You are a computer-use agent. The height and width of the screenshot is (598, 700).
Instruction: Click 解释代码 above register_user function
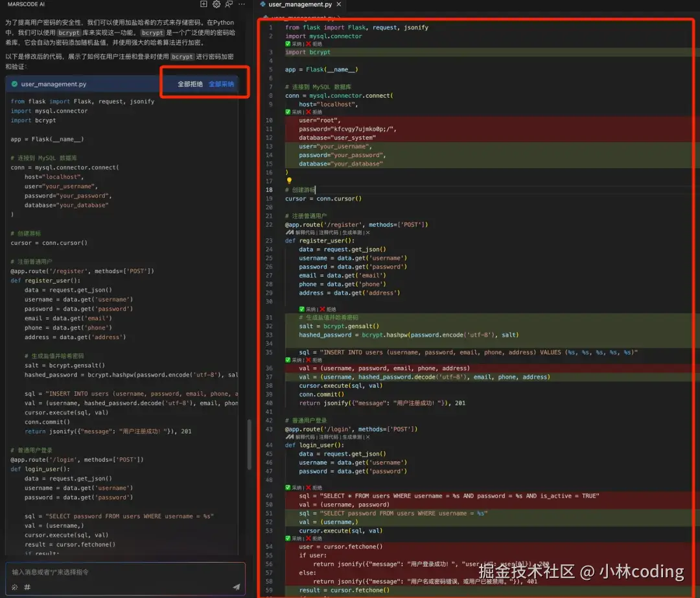click(306, 233)
